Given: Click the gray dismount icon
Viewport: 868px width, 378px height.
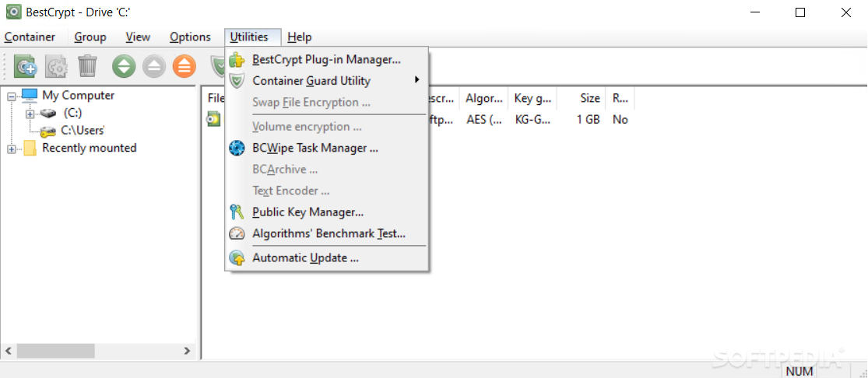Looking at the screenshot, I should click(x=154, y=66).
